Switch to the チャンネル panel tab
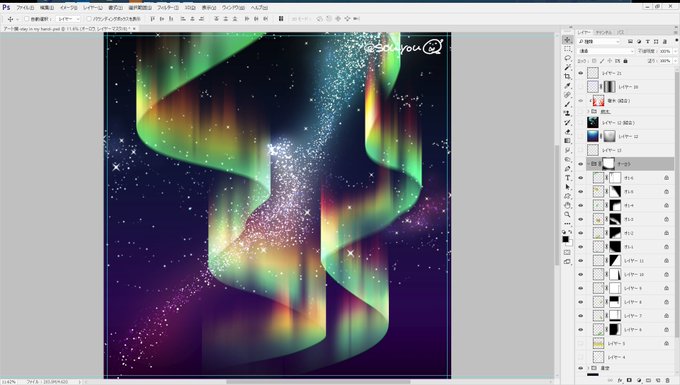Screen dimensions: 680x385 (x=603, y=33)
